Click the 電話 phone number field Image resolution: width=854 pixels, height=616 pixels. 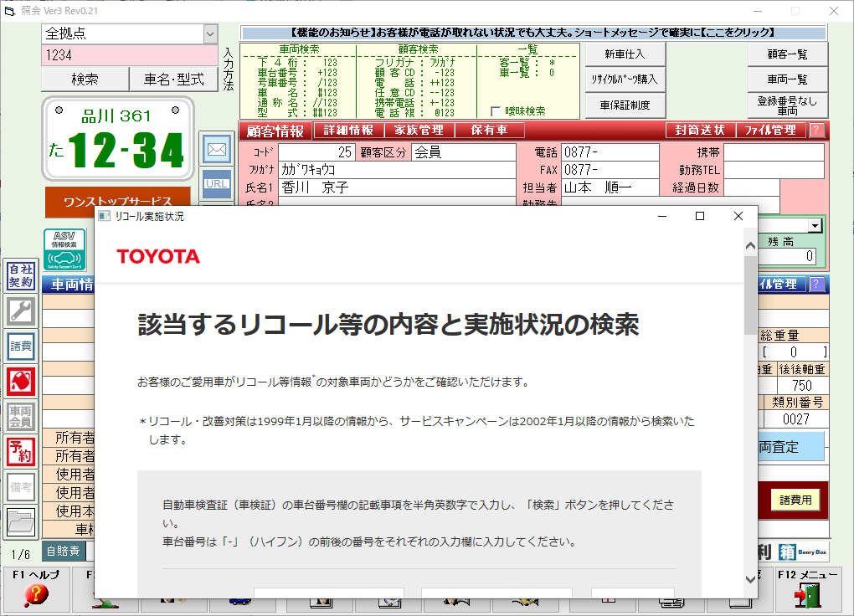pyautogui.click(x=610, y=152)
